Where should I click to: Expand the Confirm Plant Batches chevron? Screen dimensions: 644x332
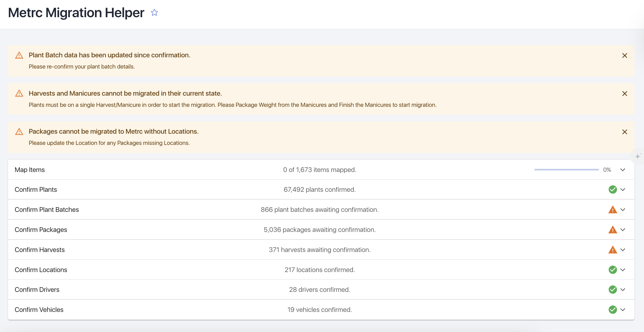click(x=623, y=210)
